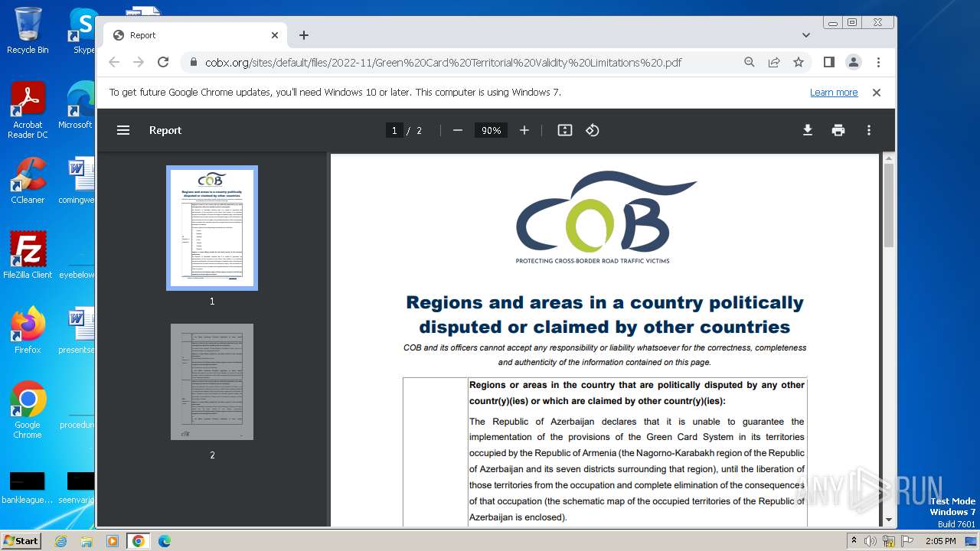Rotate the document counterclockwise
The height and width of the screenshot is (551, 980).
(x=593, y=130)
